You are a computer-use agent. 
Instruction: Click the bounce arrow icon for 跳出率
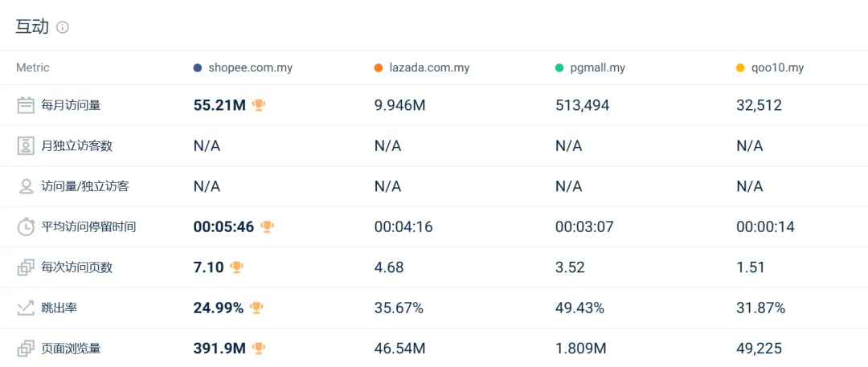[x=26, y=308]
